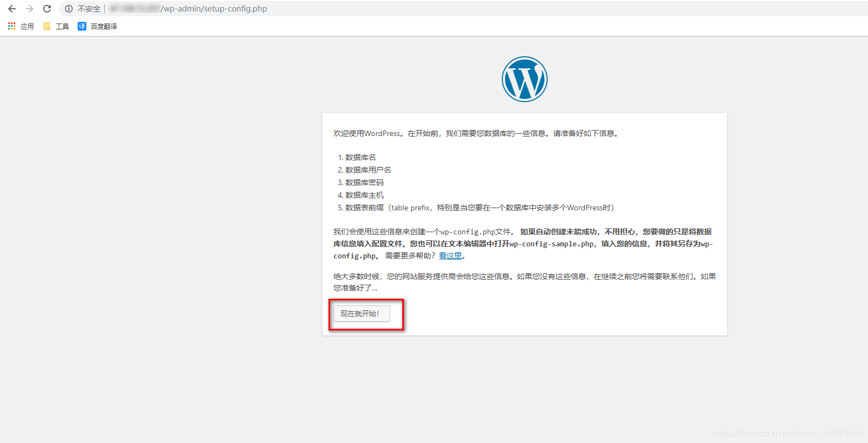This screenshot has height=443, width=868.
Task: Click the 绝大多数时候 paragraph
Action: tap(525, 282)
